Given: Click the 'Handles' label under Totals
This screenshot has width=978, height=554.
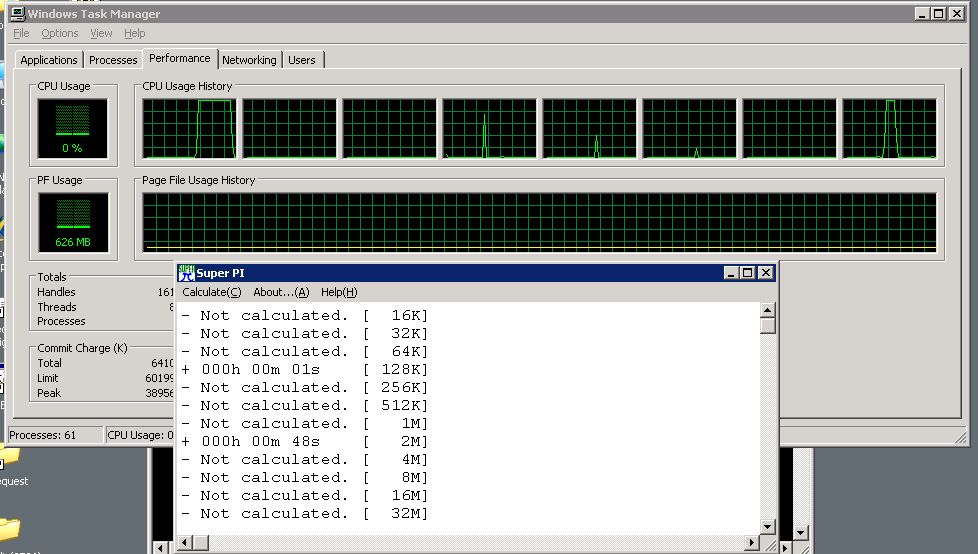Looking at the screenshot, I should [56, 292].
